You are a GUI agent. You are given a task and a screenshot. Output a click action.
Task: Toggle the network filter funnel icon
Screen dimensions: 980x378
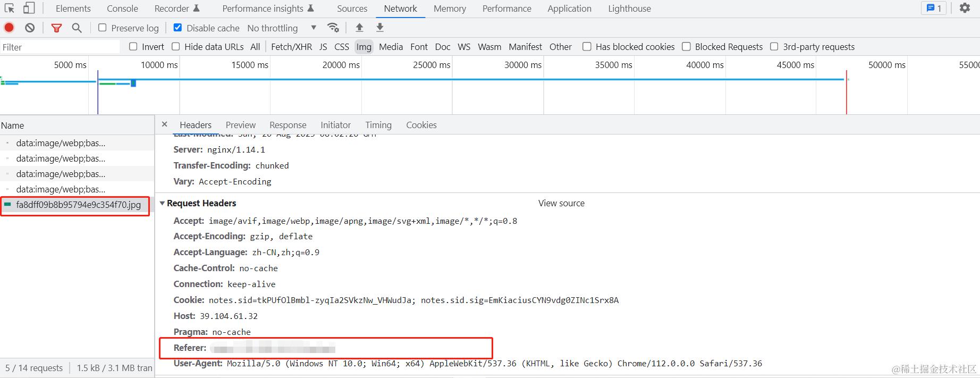[56, 28]
